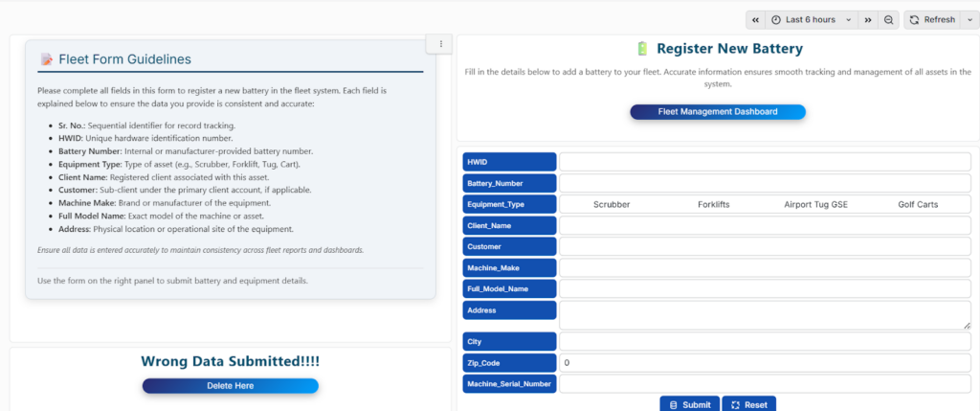
Task: Select Scrubber as equipment type
Action: tap(612, 204)
